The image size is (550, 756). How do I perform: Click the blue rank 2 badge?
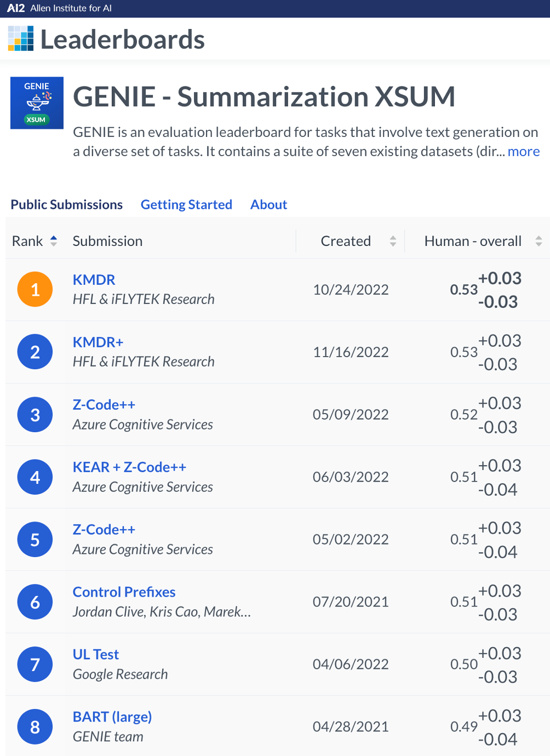coord(35,352)
